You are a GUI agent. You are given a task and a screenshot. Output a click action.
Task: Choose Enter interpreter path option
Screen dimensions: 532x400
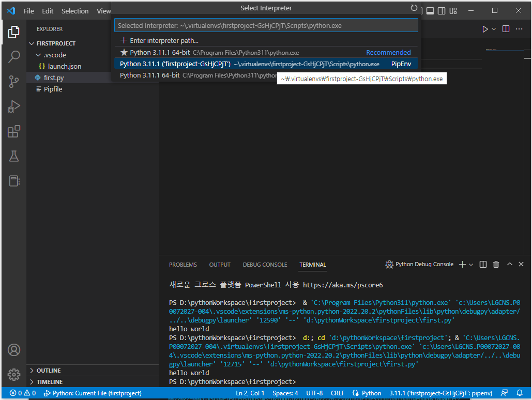pyautogui.click(x=266, y=40)
